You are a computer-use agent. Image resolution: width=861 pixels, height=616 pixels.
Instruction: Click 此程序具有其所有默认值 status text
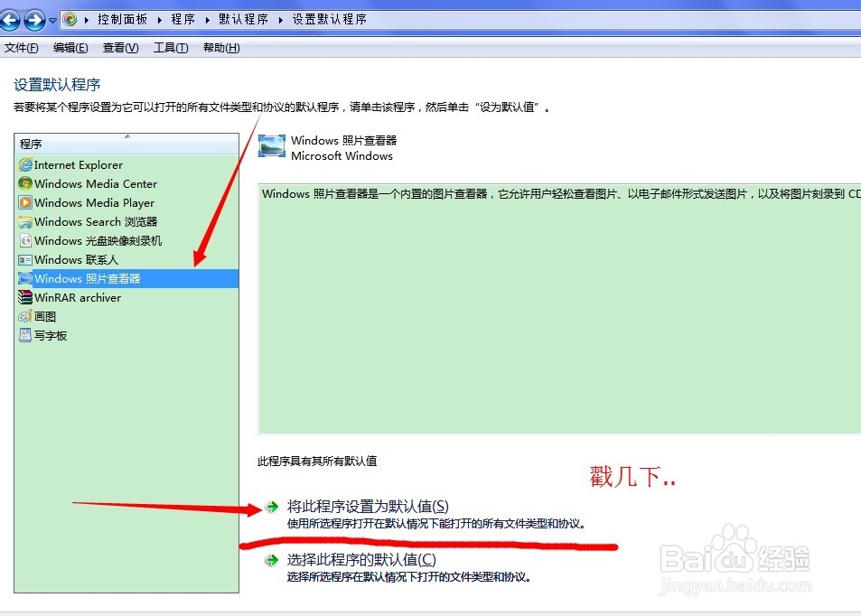317,462
